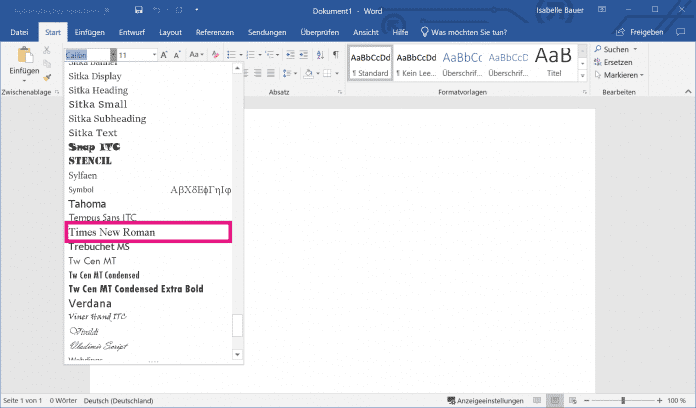Image resolution: width=696 pixels, height=408 pixels.
Task: Choose Verdana from the font list
Action: (x=90, y=303)
